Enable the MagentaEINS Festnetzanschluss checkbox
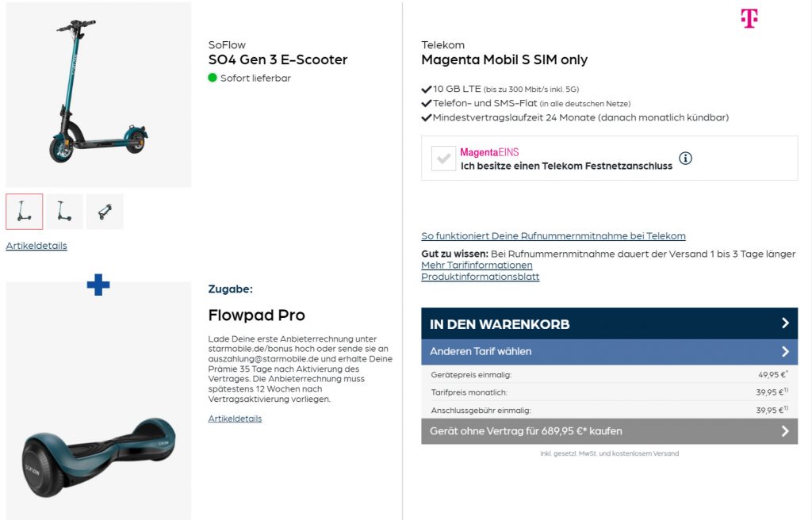Image resolution: width=812 pixels, height=520 pixels. (x=443, y=158)
